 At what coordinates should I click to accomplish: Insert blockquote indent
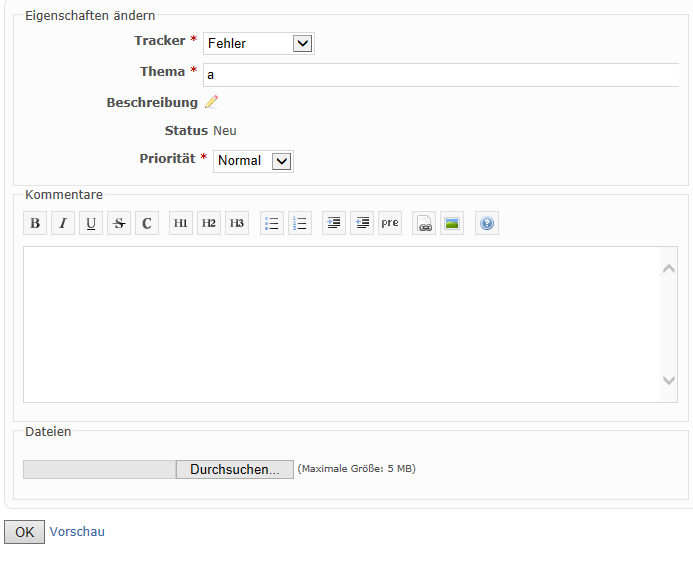(334, 223)
